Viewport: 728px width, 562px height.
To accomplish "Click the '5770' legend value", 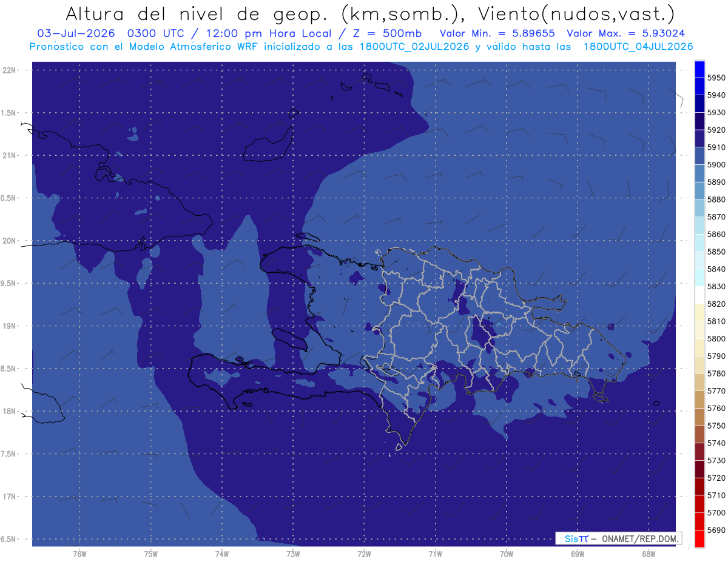I will tap(716, 390).
